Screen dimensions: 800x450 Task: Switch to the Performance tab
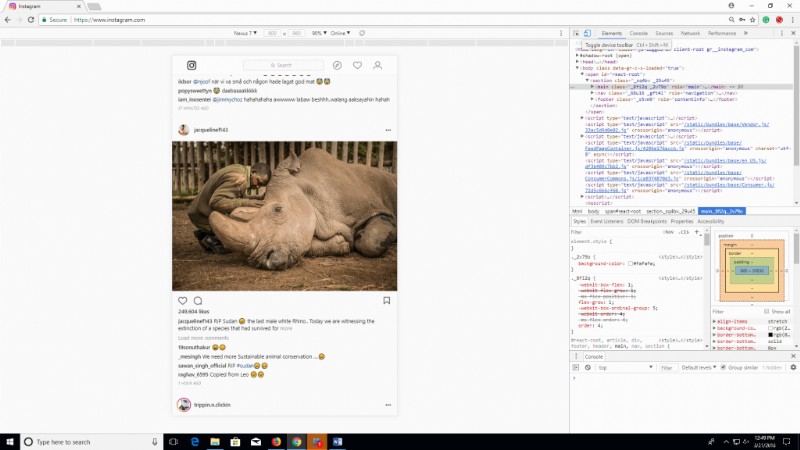(721, 33)
